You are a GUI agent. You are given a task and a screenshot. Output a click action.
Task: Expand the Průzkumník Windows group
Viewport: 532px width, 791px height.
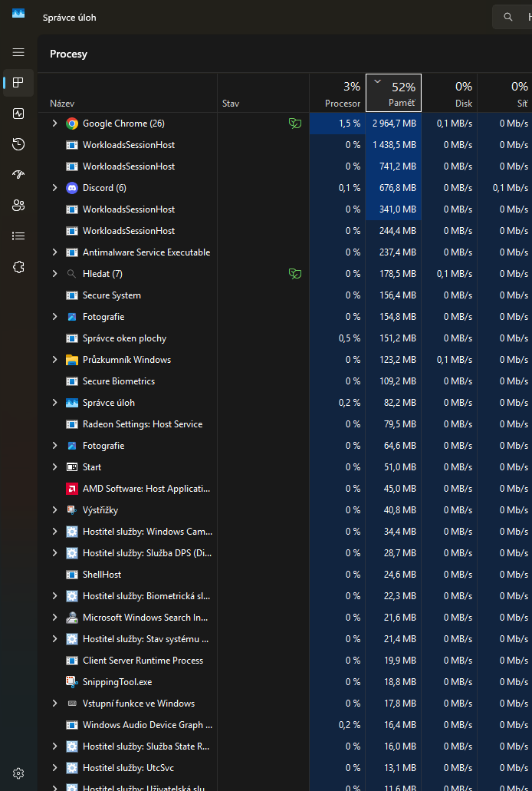[x=54, y=360]
